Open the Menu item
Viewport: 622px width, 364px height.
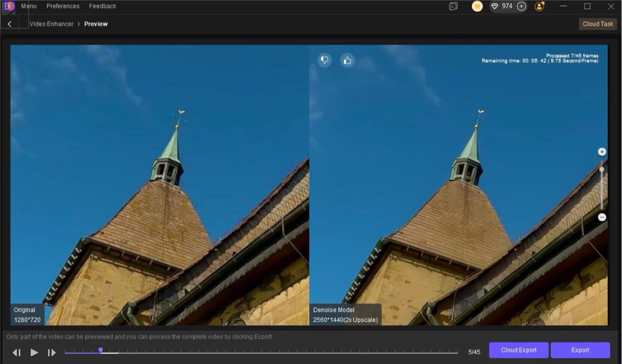[29, 6]
